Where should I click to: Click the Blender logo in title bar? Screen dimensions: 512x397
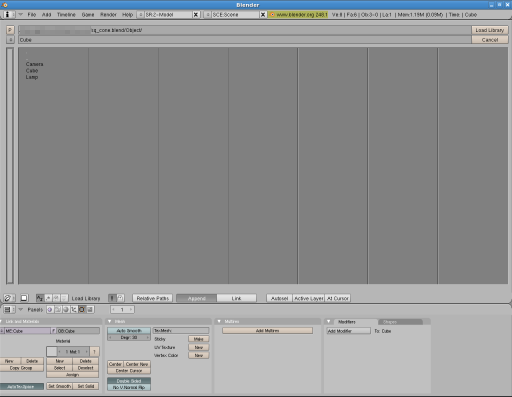coord(5,5)
